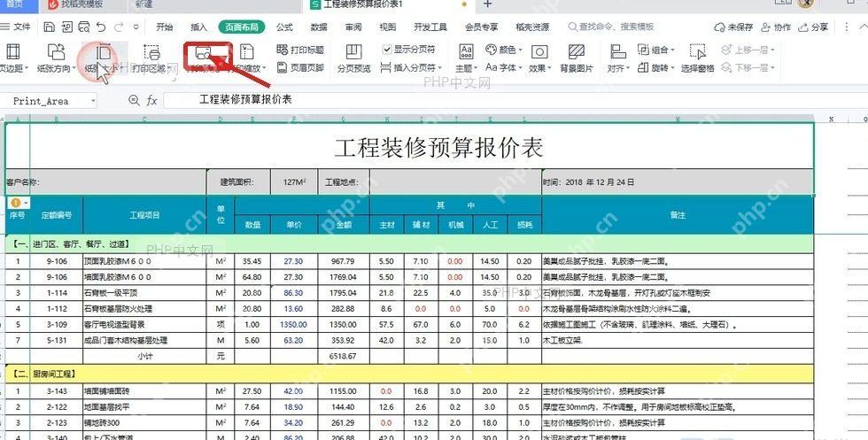Switch to the 公式 ribbon tab

pyautogui.click(x=284, y=27)
